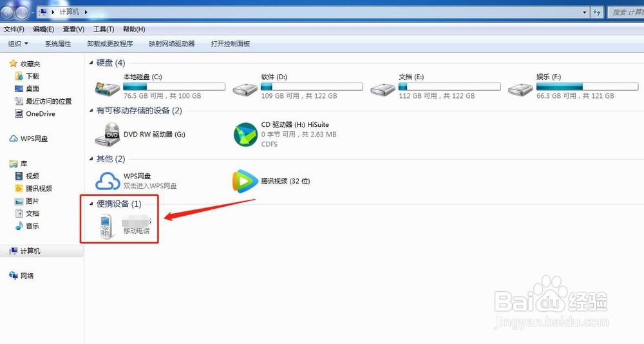Select 网络 in the navigation pane
Screen dimensions: 644x344
click(22, 276)
